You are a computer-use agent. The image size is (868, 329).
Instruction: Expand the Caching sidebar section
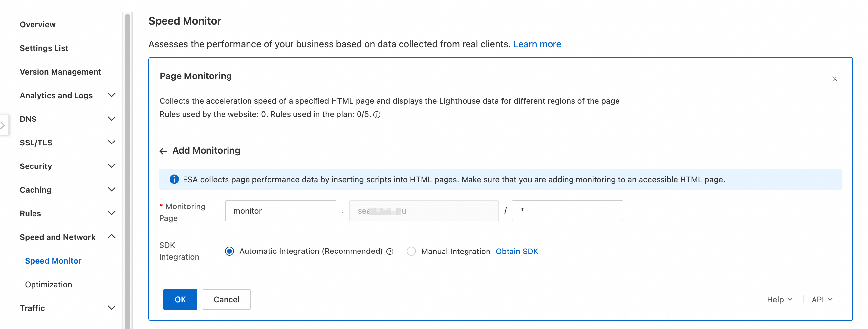click(111, 189)
